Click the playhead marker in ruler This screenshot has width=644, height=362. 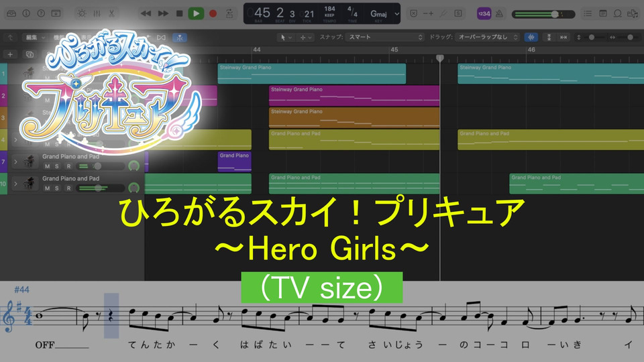coord(440,58)
